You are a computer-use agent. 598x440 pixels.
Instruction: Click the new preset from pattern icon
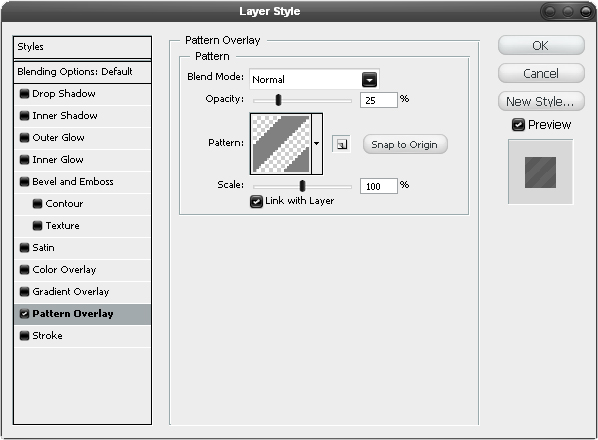point(341,144)
